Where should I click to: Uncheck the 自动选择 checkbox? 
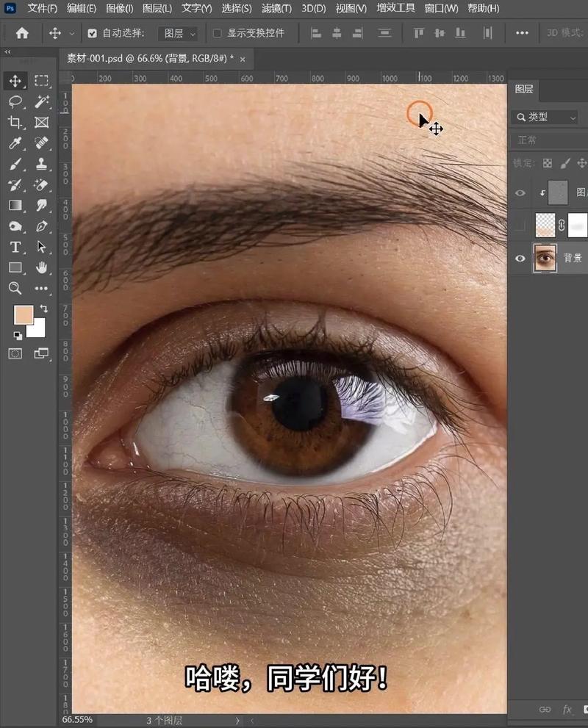click(92, 34)
